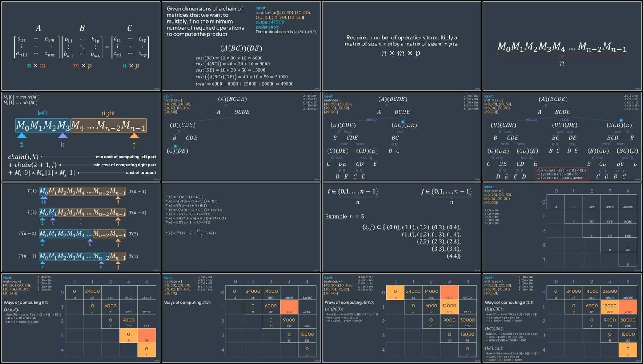Click 'min cost of computing left part'

click(126, 157)
